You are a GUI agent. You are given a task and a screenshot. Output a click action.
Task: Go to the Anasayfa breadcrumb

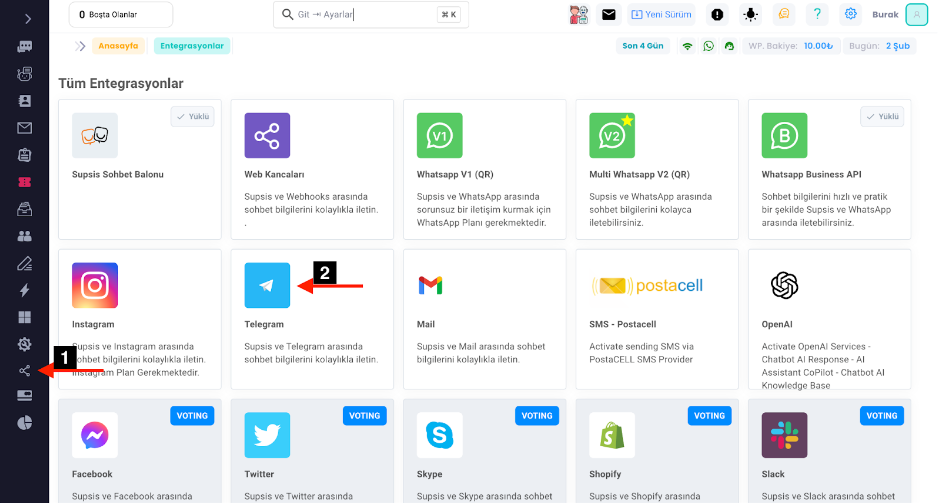(x=118, y=45)
